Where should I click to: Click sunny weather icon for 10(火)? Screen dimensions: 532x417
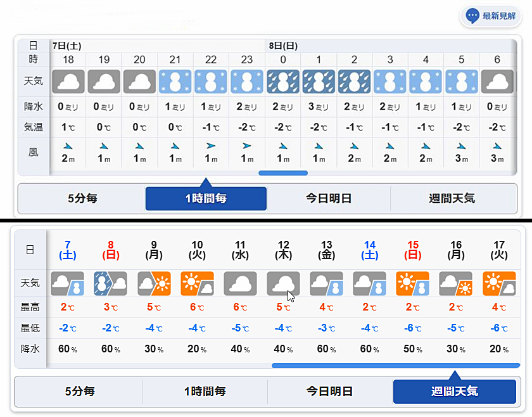(x=197, y=283)
